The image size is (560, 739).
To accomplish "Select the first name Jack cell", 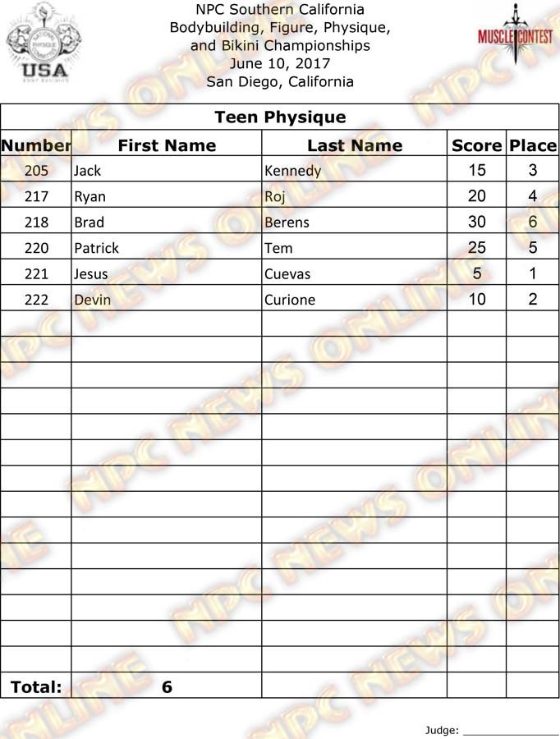I will (87, 171).
